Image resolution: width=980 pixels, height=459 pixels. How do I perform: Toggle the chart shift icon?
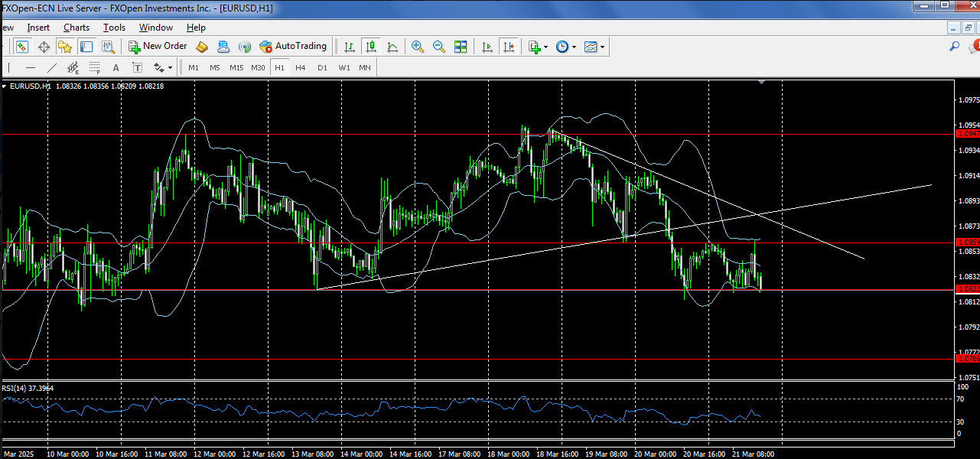pos(509,47)
